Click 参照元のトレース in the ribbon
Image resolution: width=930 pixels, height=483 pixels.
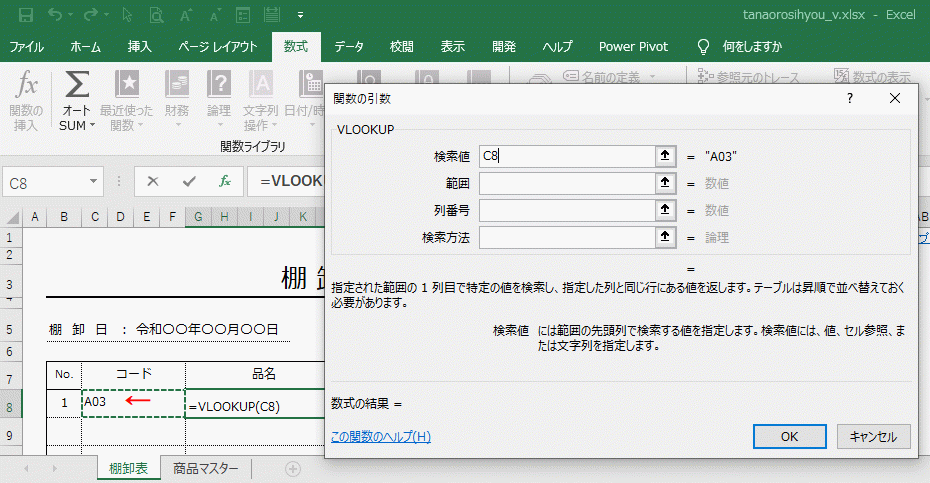coord(749,77)
